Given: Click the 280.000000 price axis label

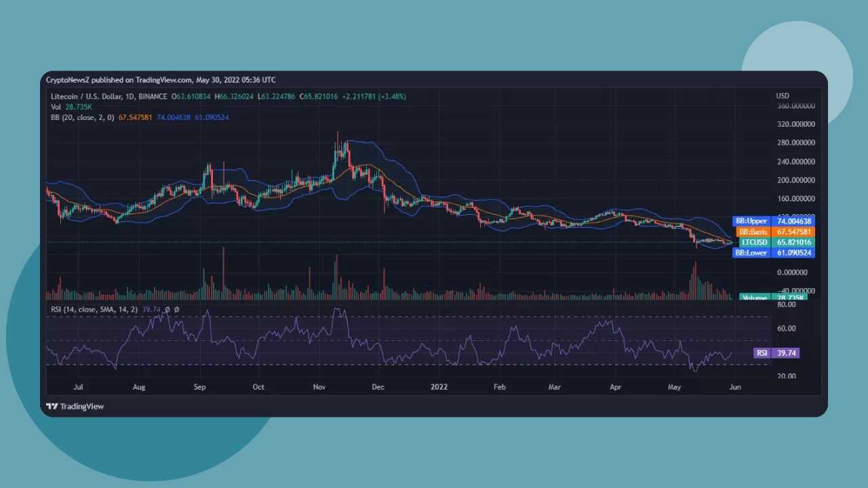Looking at the screenshot, I should (x=795, y=143).
